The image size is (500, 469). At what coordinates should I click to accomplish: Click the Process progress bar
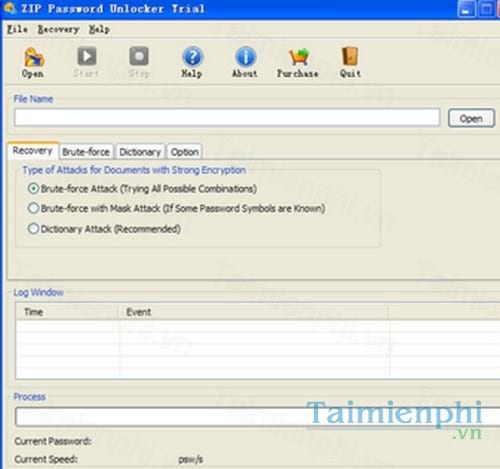(x=257, y=416)
